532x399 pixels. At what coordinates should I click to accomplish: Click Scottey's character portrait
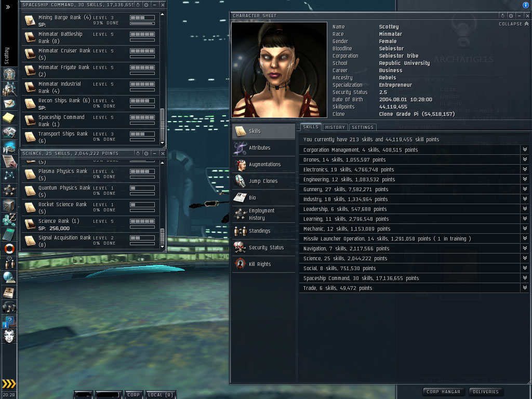279,70
